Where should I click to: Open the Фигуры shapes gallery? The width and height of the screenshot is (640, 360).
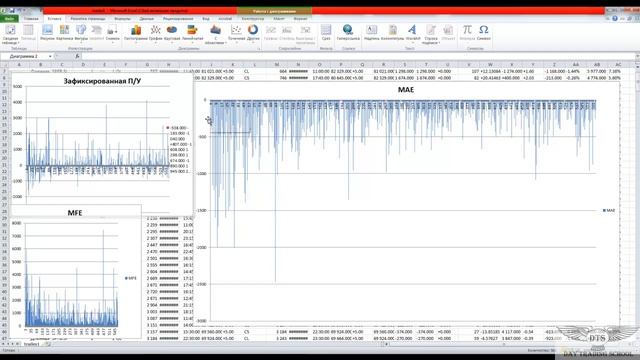coord(81,33)
